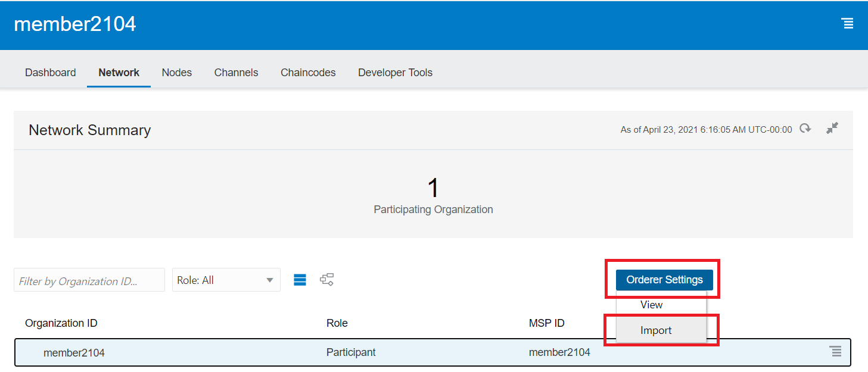Open the member2104 row actions menu
Image resolution: width=868 pixels, height=372 pixels.
coord(836,352)
